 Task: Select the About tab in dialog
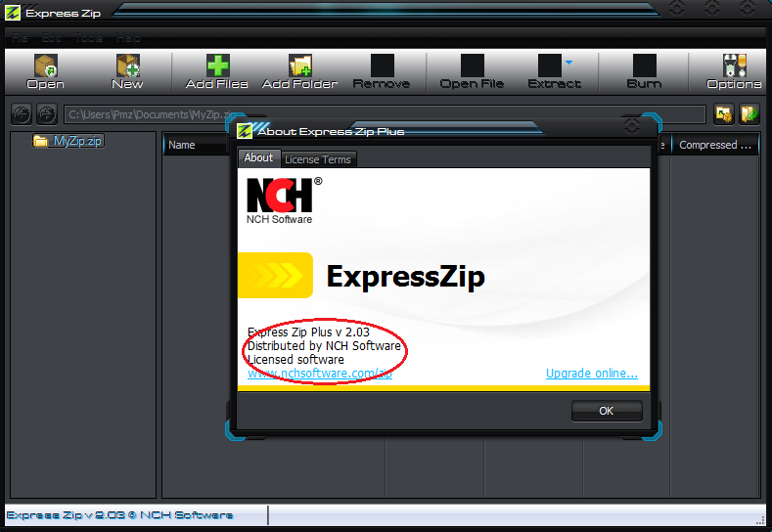pyautogui.click(x=258, y=158)
